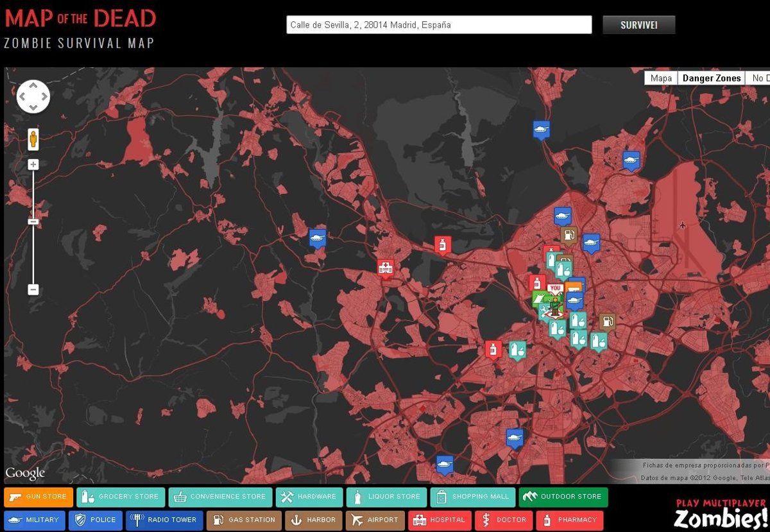
Task: Switch to the Mapa map view
Action: tap(661, 78)
